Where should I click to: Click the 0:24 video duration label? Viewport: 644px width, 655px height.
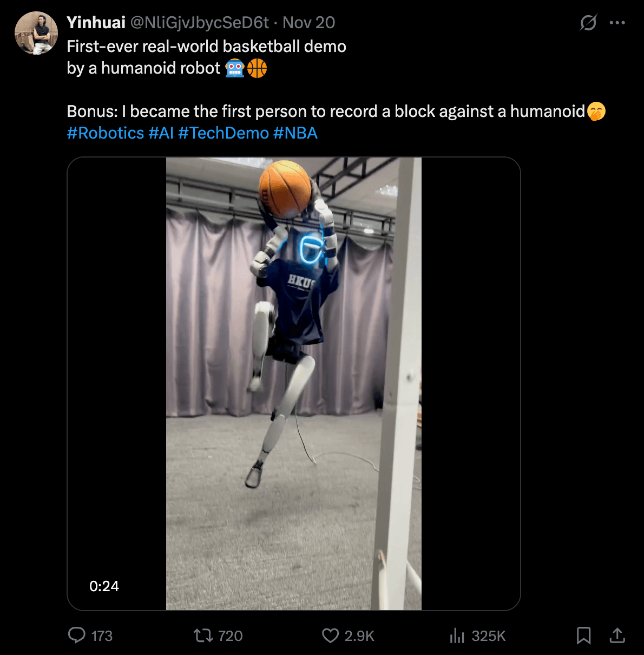104,586
